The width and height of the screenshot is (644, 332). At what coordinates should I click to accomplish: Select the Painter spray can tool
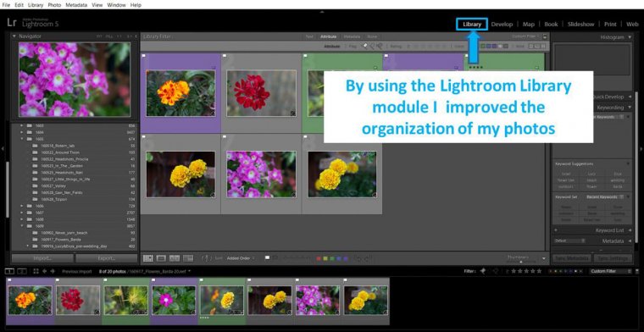(x=207, y=258)
